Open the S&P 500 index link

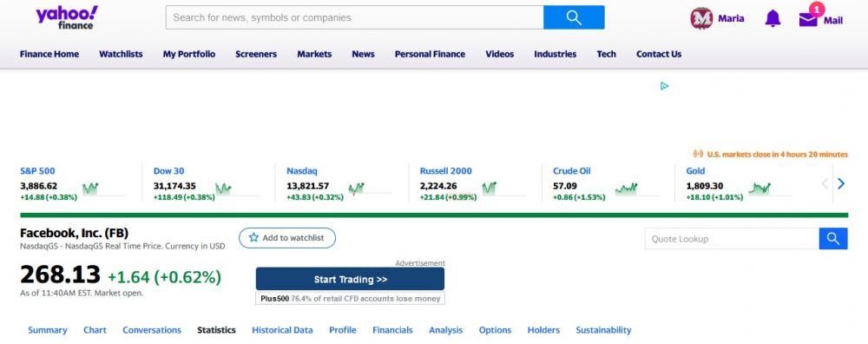pyautogui.click(x=37, y=170)
